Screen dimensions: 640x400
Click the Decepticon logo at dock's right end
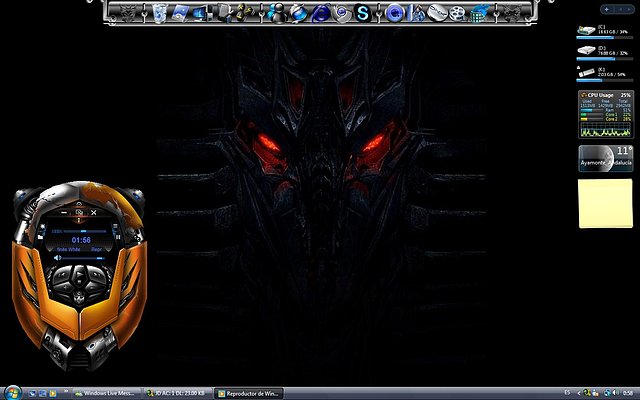(512, 13)
